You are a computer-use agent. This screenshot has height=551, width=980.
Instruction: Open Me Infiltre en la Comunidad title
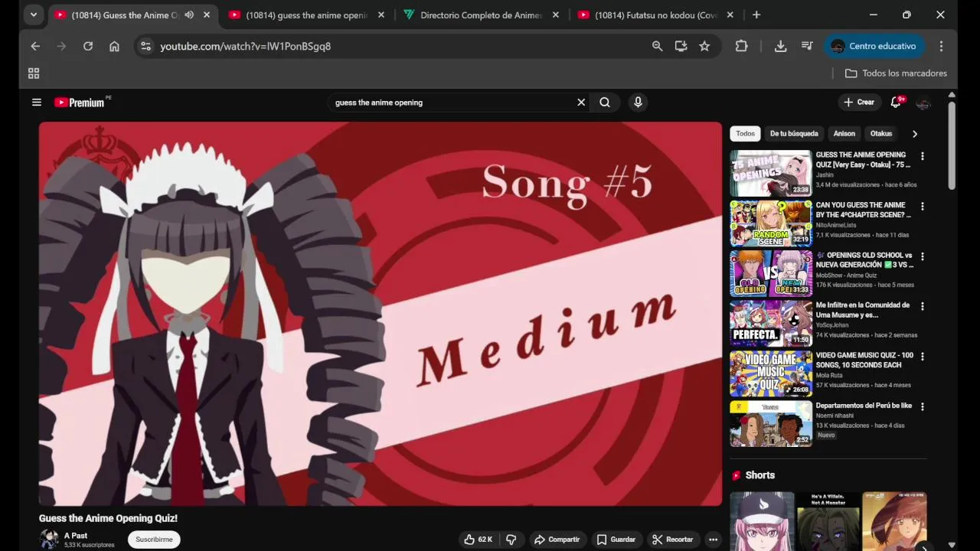(862, 310)
